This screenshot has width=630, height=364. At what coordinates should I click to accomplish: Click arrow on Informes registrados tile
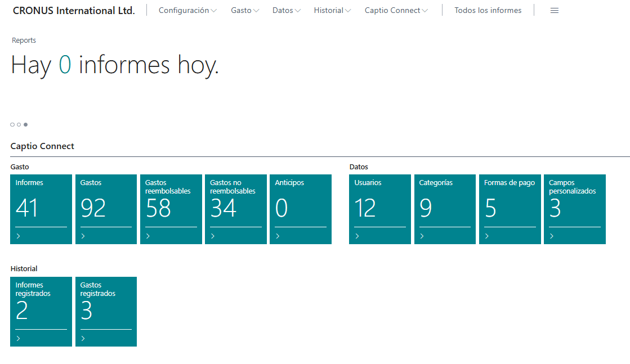point(19,339)
